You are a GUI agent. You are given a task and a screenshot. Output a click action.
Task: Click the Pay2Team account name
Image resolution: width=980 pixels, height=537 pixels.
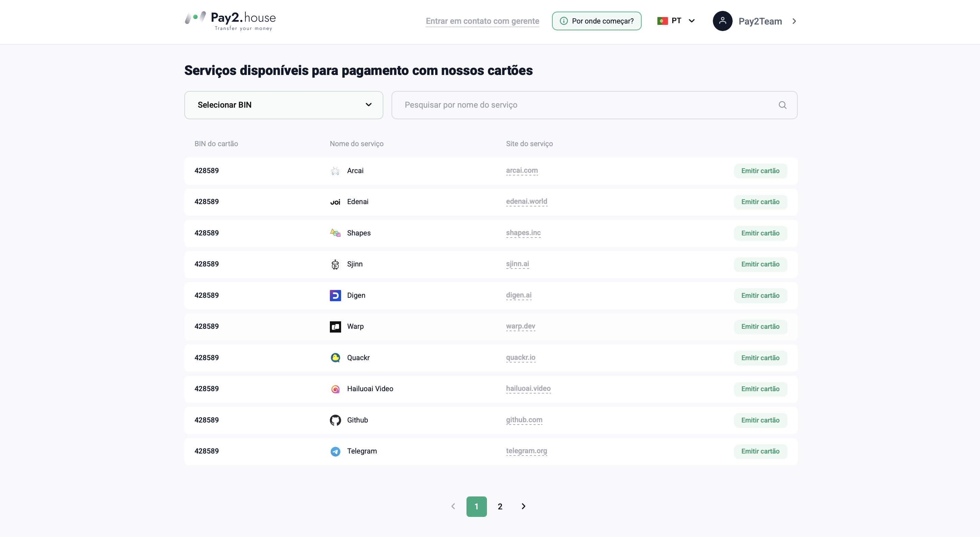(x=760, y=21)
